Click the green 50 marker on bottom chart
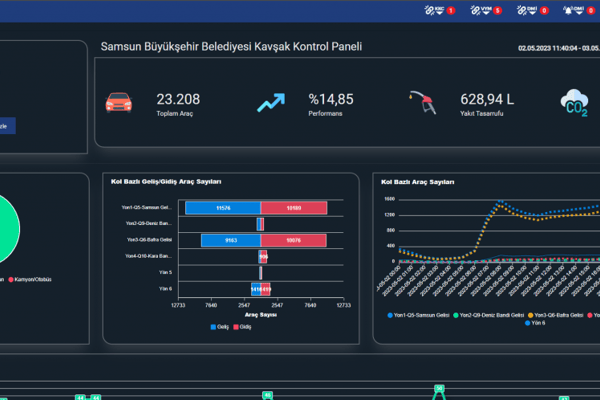This screenshot has height=400, width=600. 439,389
